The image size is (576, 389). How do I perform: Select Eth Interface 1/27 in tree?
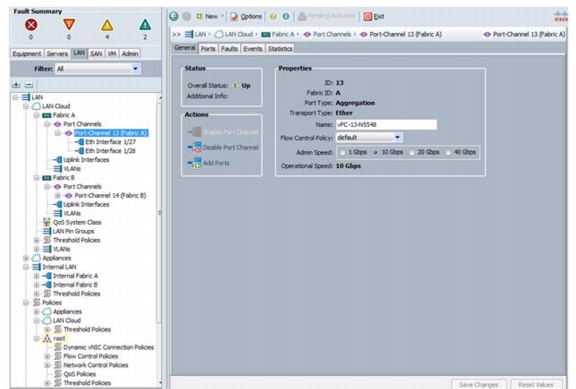tap(110, 142)
